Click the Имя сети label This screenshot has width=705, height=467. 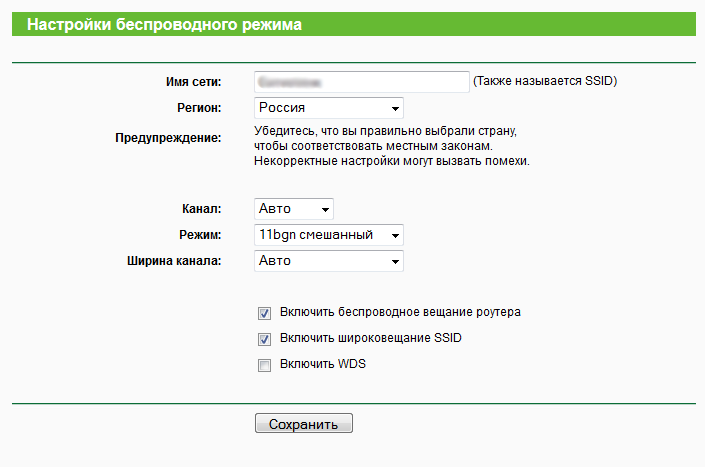click(193, 82)
